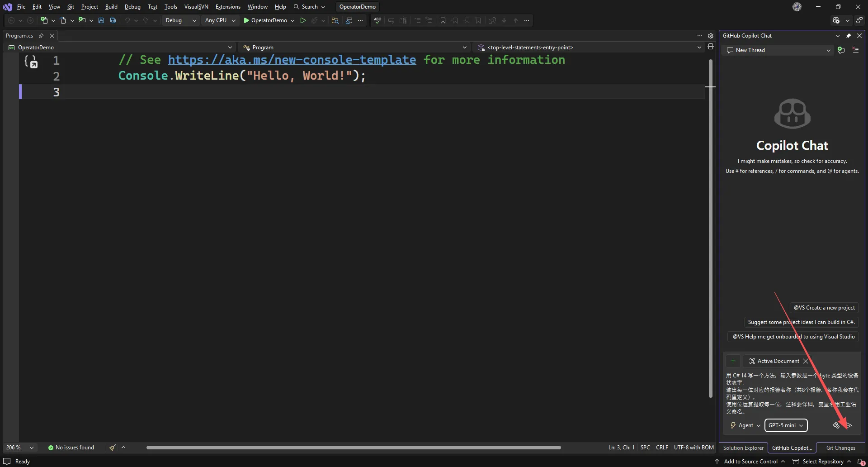This screenshot has width=868, height=467.
Task: Open the Tools menu
Action: pyautogui.click(x=170, y=7)
